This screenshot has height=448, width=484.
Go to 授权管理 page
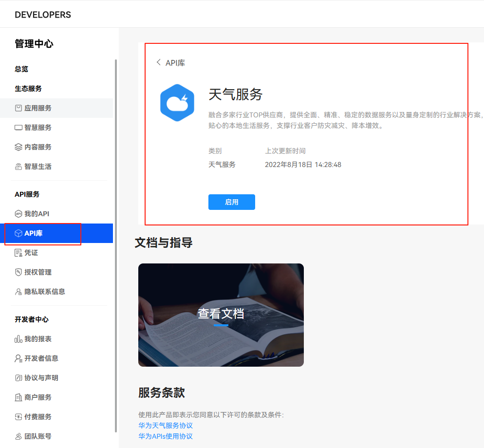pos(56,272)
